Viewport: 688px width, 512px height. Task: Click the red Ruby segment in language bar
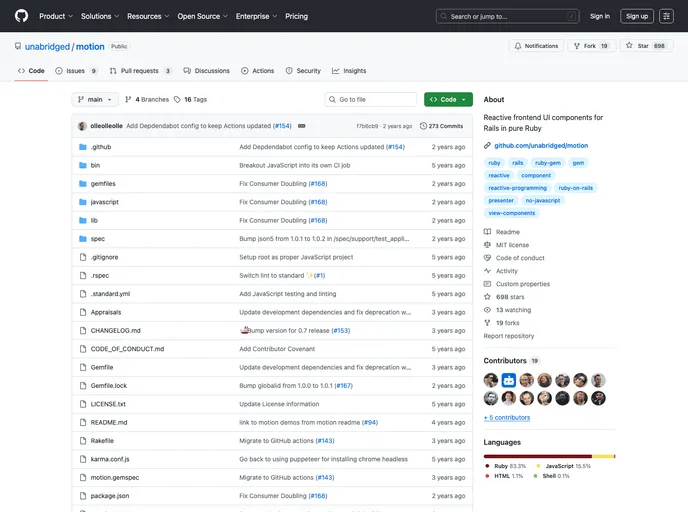click(x=538, y=456)
